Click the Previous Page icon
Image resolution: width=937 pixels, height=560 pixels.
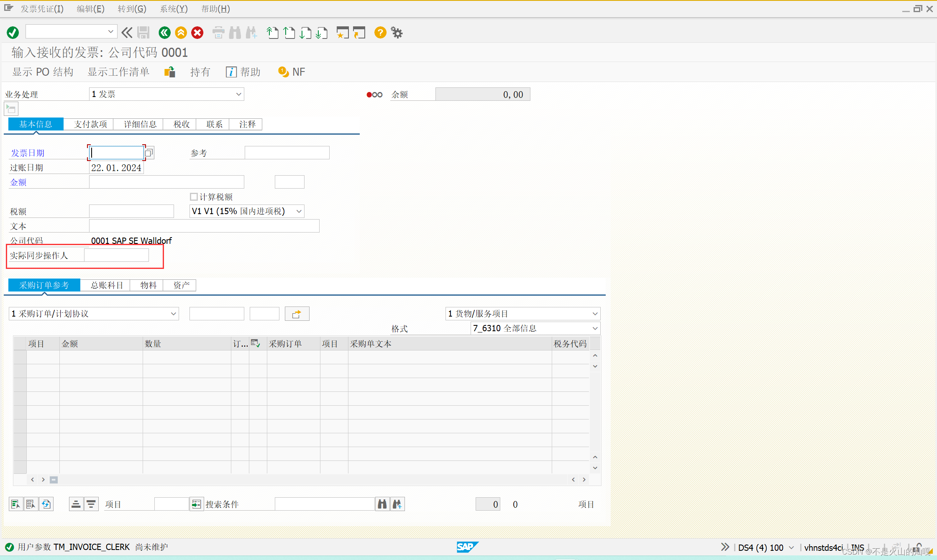pos(289,32)
